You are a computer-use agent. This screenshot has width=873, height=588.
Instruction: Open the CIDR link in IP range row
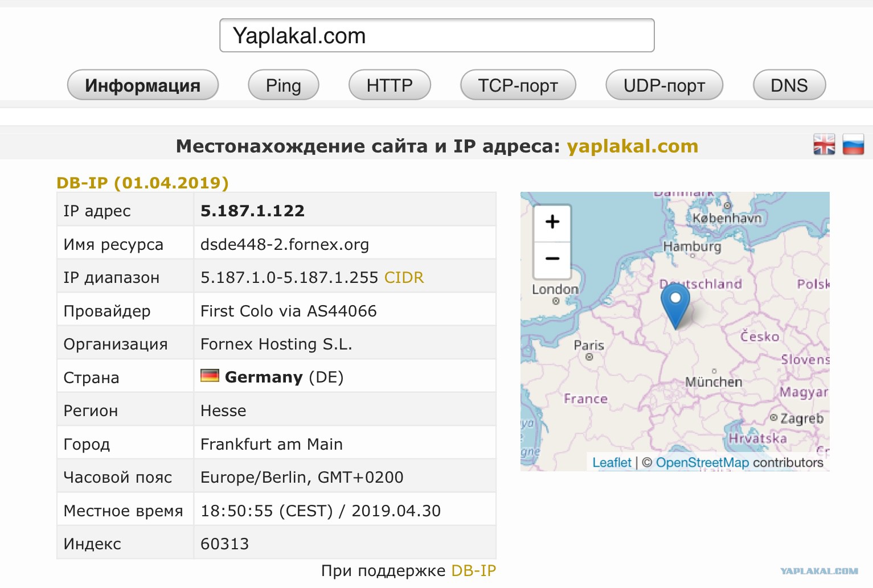pyautogui.click(x=404, y=277)
